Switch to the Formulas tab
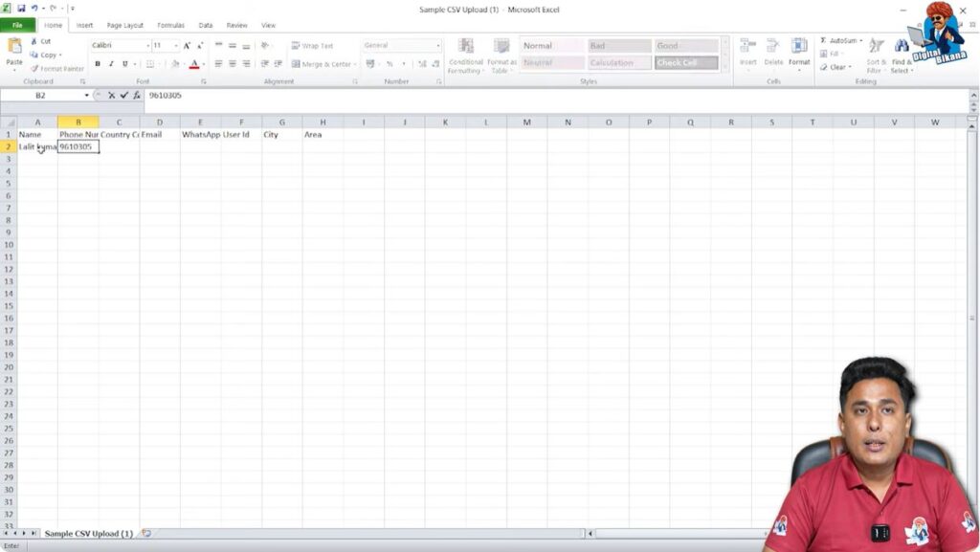980x552 pixels. click(x=170, y=26)
